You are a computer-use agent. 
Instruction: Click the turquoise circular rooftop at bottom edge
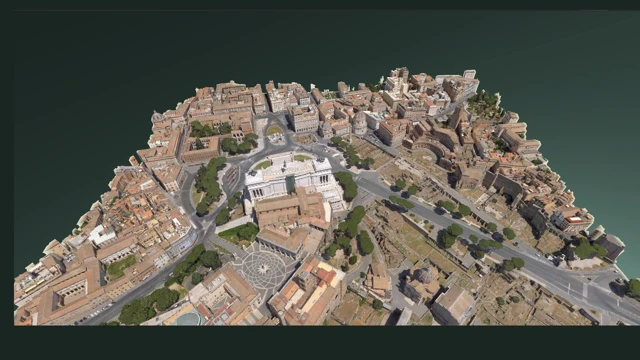pos(189,318)
